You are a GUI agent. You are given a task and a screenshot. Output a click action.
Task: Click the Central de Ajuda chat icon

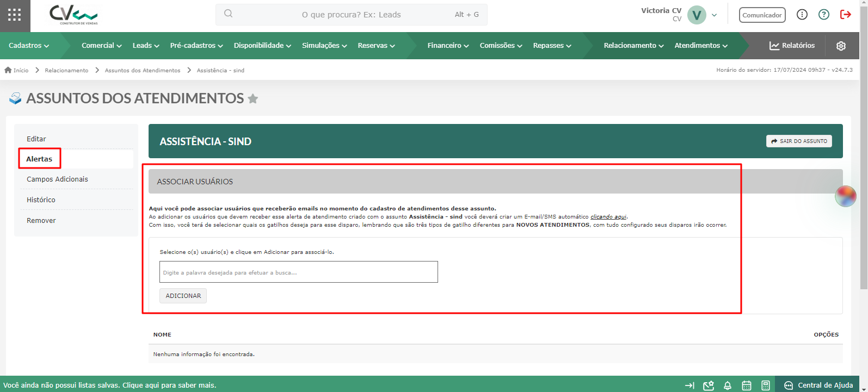point(789,385)
